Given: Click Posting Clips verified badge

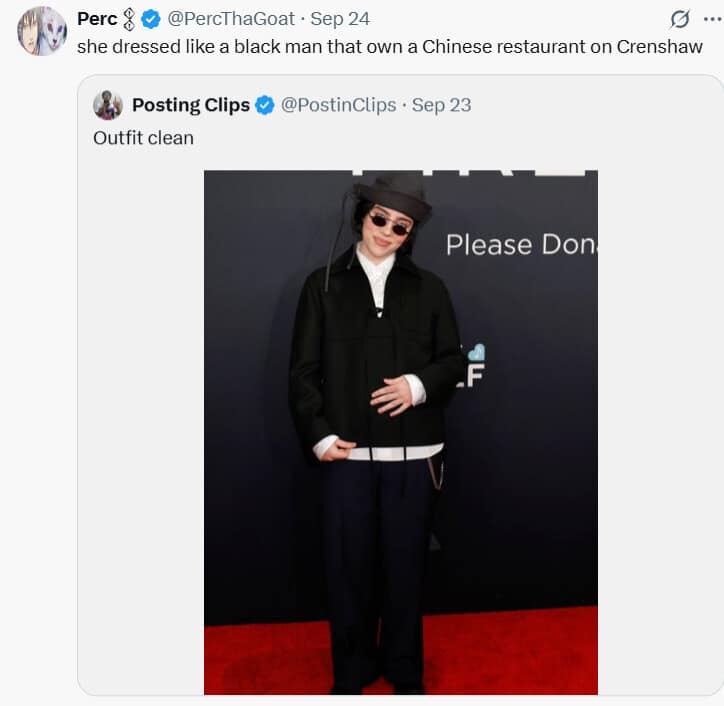Looking at the screenshot, I should pos(265,105).
